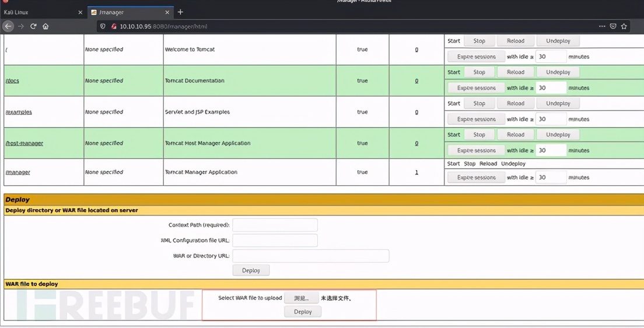Viewport: 644px width, 328px height.
Task: Reload the Tomcat Documentation application
Action: pyautogui.click(x=516, y=72)
